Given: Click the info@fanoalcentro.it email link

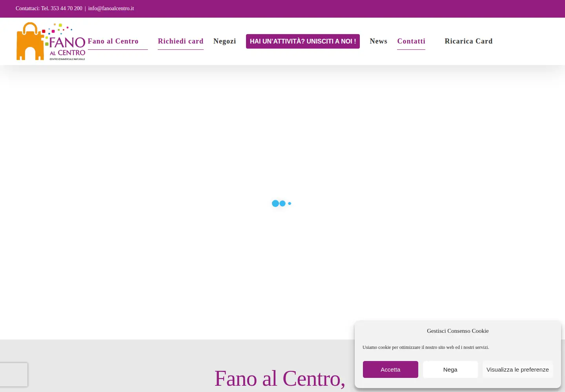Looking at the screenshot, I should [111, 8].
